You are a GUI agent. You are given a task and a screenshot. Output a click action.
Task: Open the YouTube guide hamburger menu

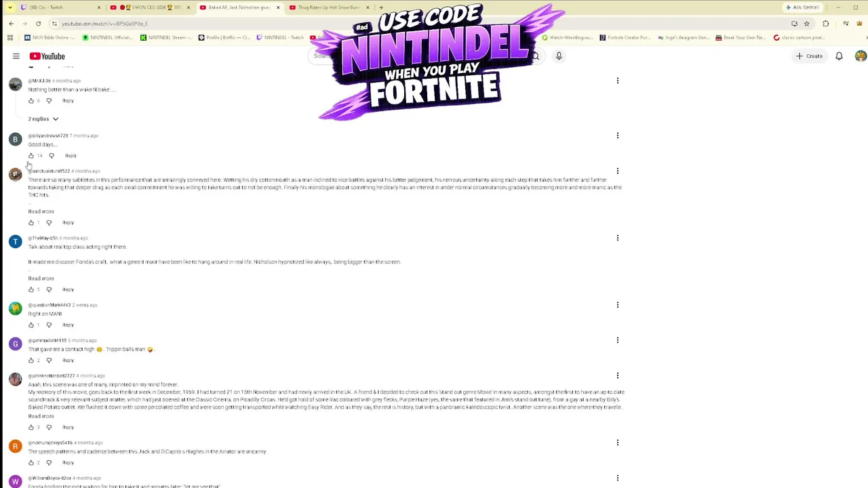pyautogui.click(x=16, y=56)
